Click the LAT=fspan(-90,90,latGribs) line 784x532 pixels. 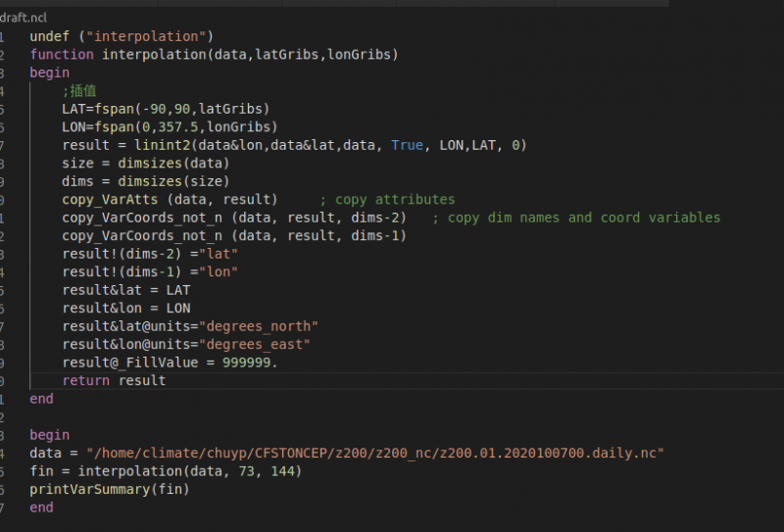(165, 109)
